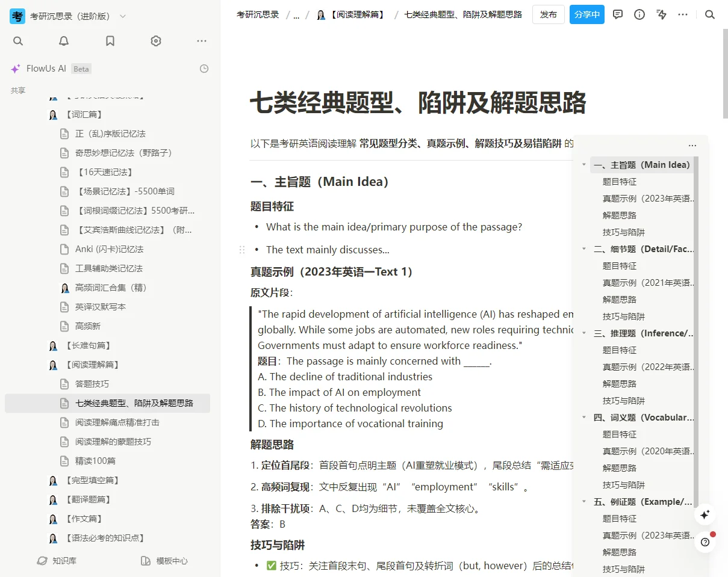Image resolution: width=728 pixels, height=577 pixels.
Task: Open the 【翻译题篇】 tree item
Action: coord(107,499)
